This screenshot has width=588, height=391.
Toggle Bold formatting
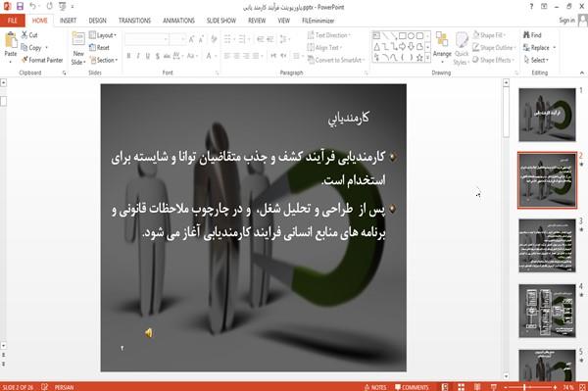click(x=128, y=56)
